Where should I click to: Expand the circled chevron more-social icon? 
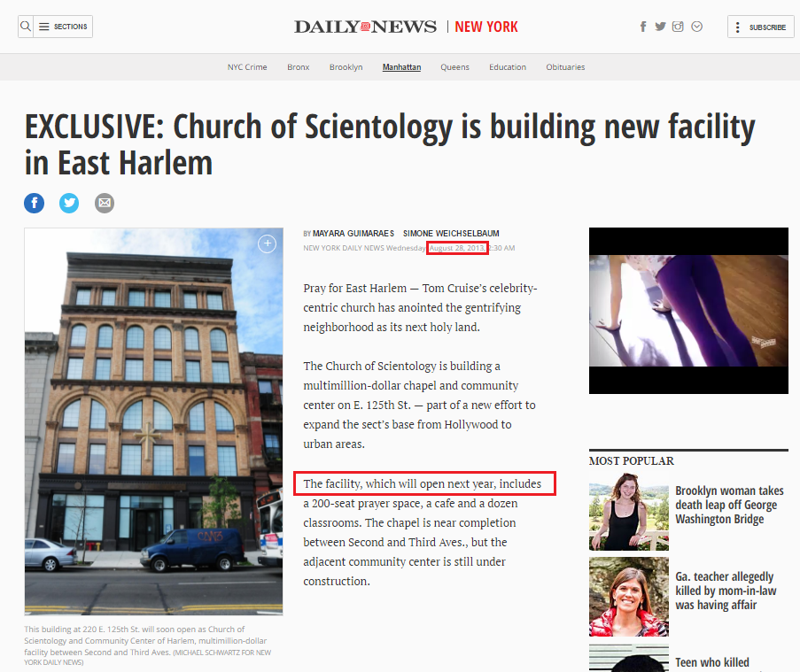[697, 27]
